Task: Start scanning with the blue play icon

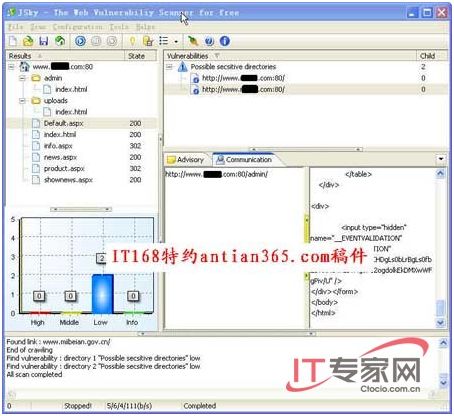Action: click(80, 41)
